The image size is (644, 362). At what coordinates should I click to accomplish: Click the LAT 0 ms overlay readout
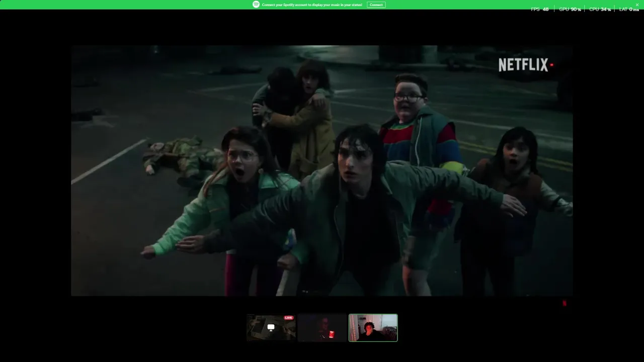click(629, 10)
